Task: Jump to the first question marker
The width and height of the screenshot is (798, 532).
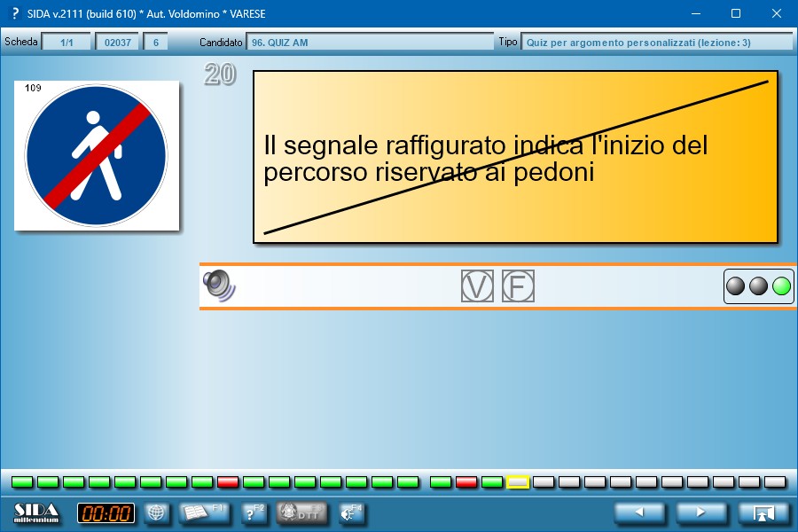Action: [22, 482]
